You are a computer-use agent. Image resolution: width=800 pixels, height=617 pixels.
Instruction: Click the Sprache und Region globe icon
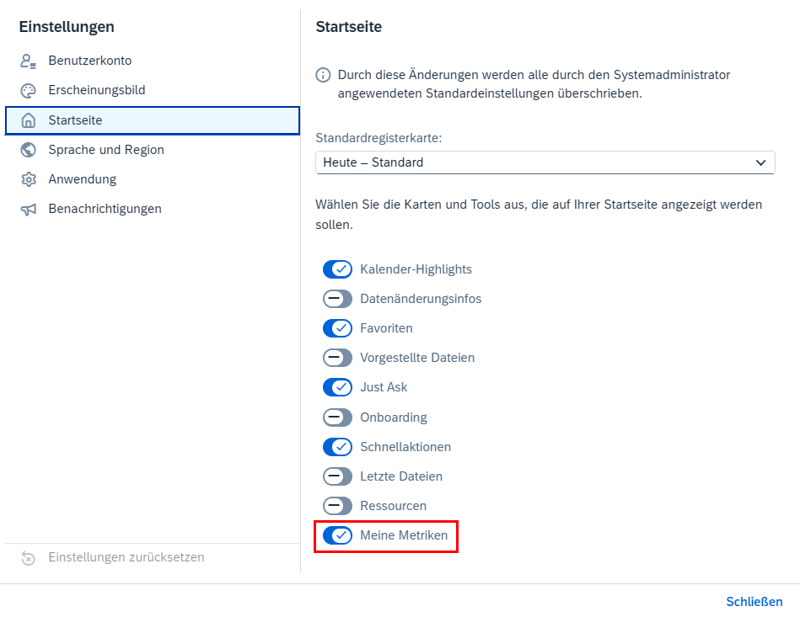pyautogui.click(x=28, y=150)
